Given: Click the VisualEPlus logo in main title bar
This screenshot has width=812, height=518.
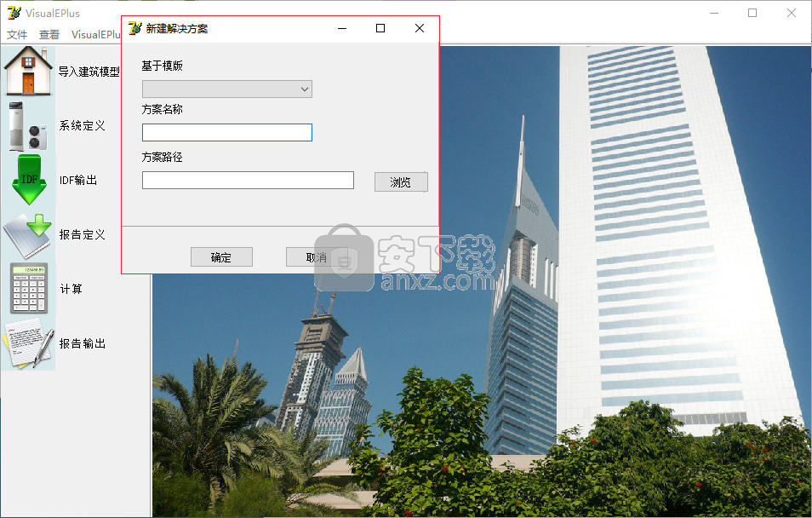Looking at the screenshot, I should click(x=14, y=13).
